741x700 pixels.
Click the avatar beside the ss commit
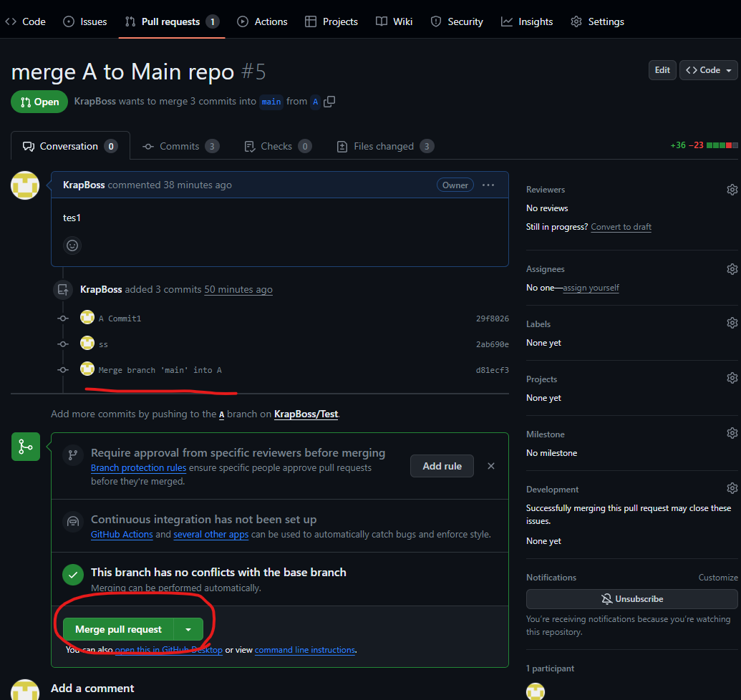87,343
